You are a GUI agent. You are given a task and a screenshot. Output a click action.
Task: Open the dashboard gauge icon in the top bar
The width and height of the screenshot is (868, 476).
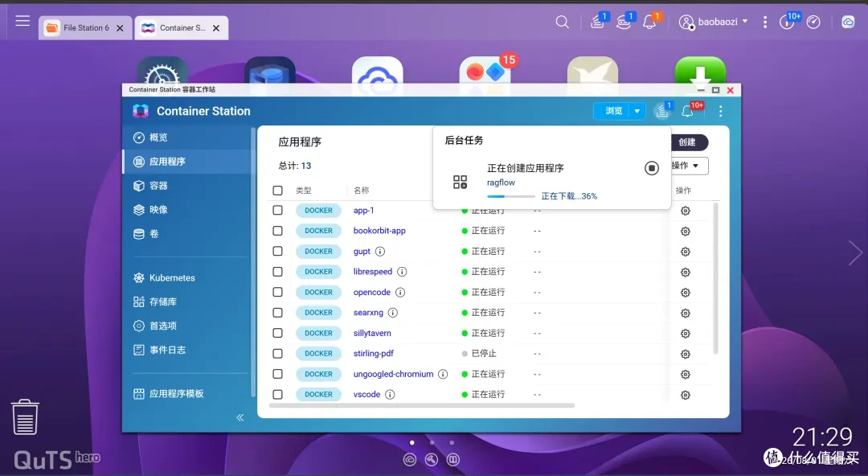[813, 23]
